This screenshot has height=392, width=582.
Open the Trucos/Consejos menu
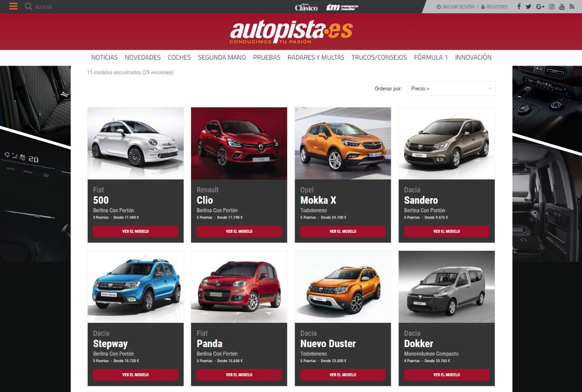(x=379, y=57)
